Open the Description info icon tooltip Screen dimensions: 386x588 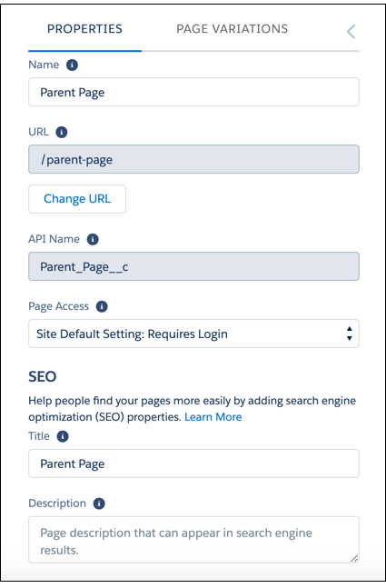click(x=99, y=503)
